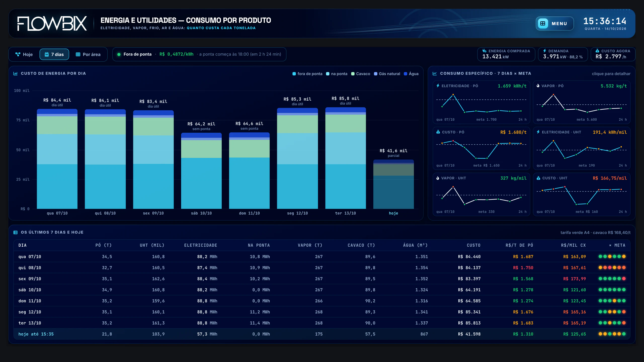Viewport: 644px width, 362px height.
Task: Select the 7 dias tab
Action: point(54,54)
